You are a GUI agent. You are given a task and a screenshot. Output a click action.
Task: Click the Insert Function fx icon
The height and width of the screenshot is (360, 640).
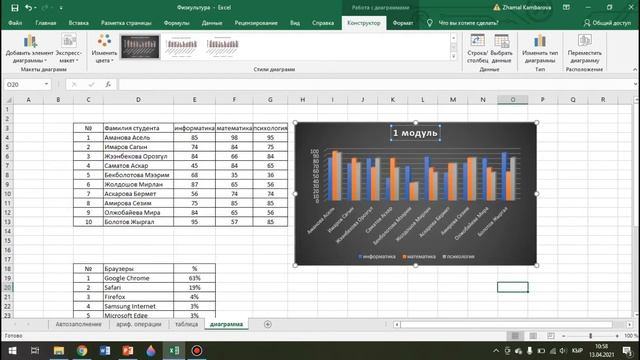(x=108, y=84)
